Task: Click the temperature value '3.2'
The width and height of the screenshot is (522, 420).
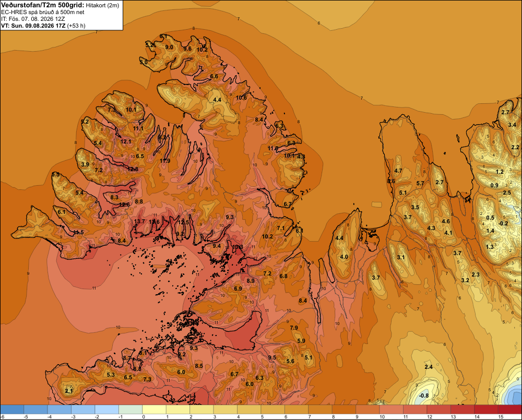Action: coord(465,280)
